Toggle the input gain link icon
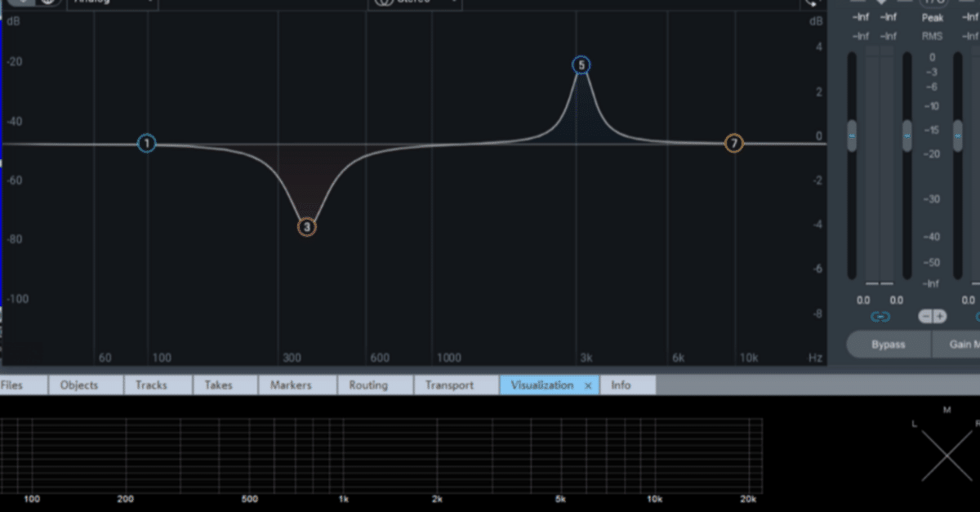 (880, 317)
